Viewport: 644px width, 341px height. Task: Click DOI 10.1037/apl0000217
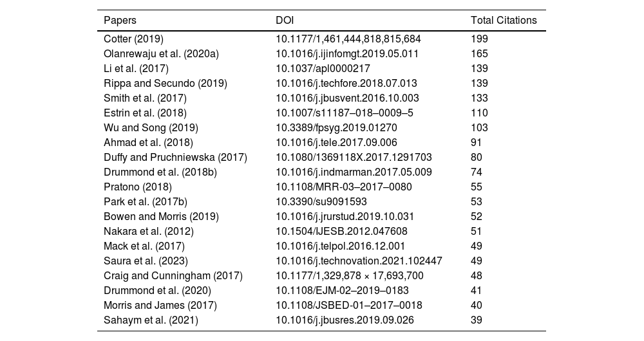pos(323,68)
